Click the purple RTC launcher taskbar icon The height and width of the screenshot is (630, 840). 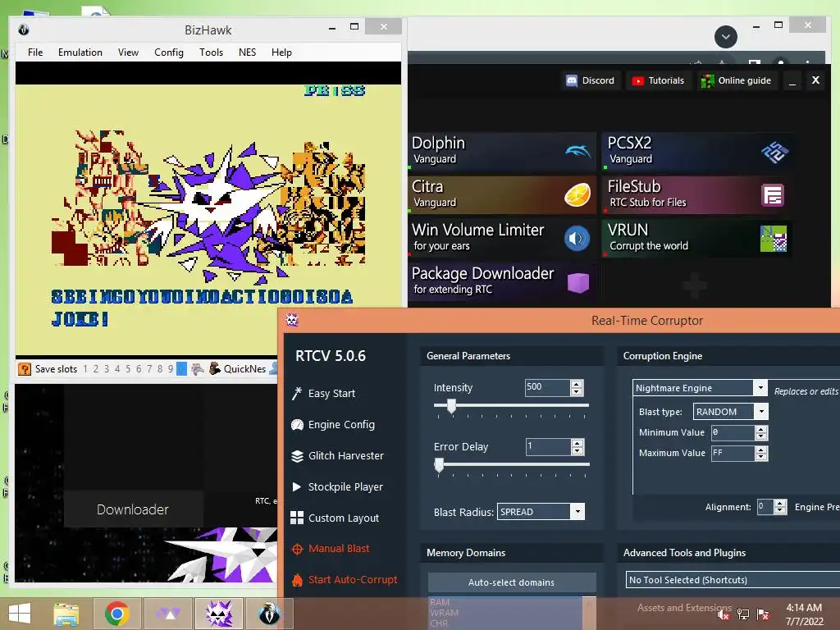click(x=169, y=614)
